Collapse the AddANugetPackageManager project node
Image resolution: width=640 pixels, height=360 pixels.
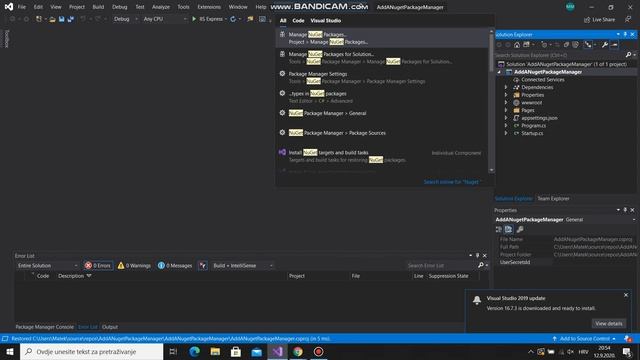point(499,72)
